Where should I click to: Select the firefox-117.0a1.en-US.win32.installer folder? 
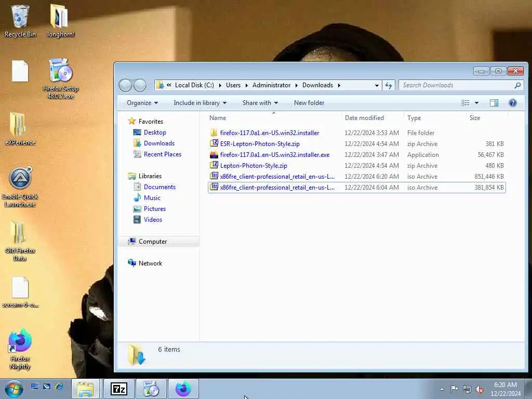(x=356, y=132)
